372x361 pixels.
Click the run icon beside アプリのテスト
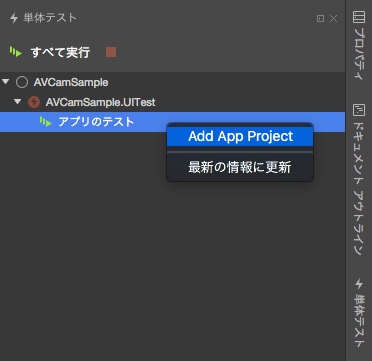point(46,122)
